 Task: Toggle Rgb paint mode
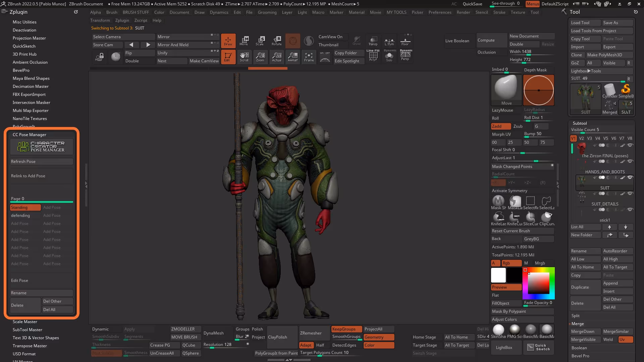click(x=512, y=263)
